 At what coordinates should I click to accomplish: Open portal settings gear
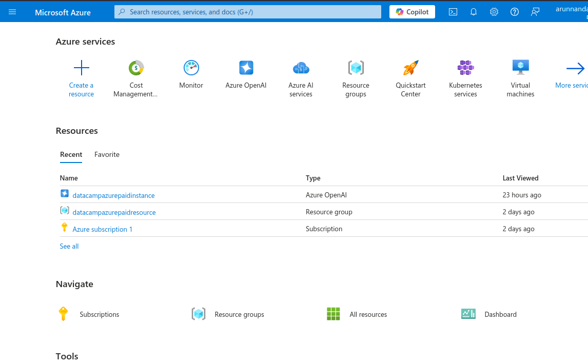494,12
